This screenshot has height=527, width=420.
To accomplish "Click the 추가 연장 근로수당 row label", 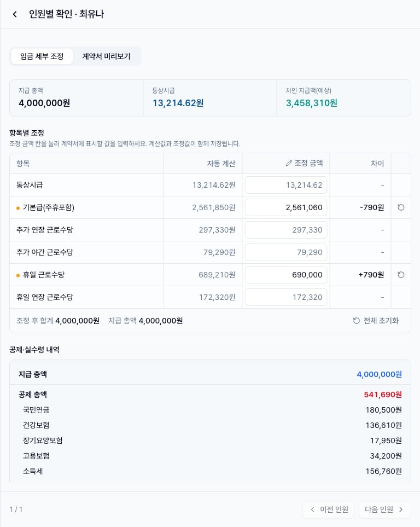I will [45, 230].
